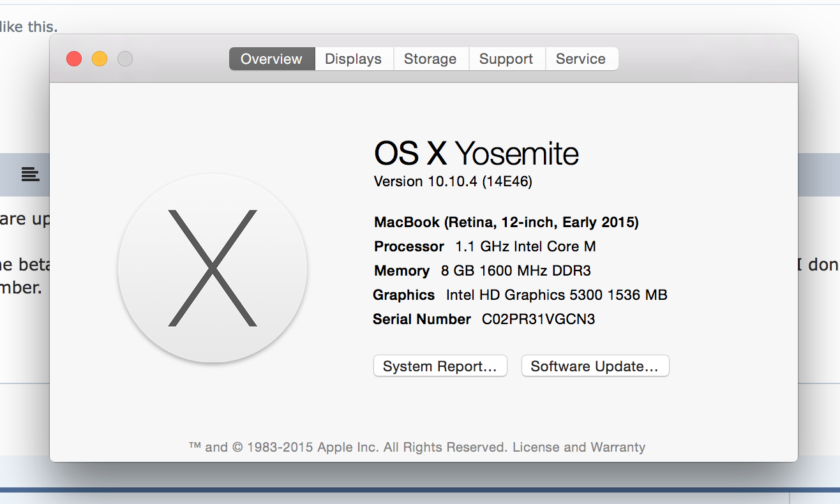Click the serial number C02PR31VGCN3
This screenshot has width=840, height=504.
[x=539, y=319]
